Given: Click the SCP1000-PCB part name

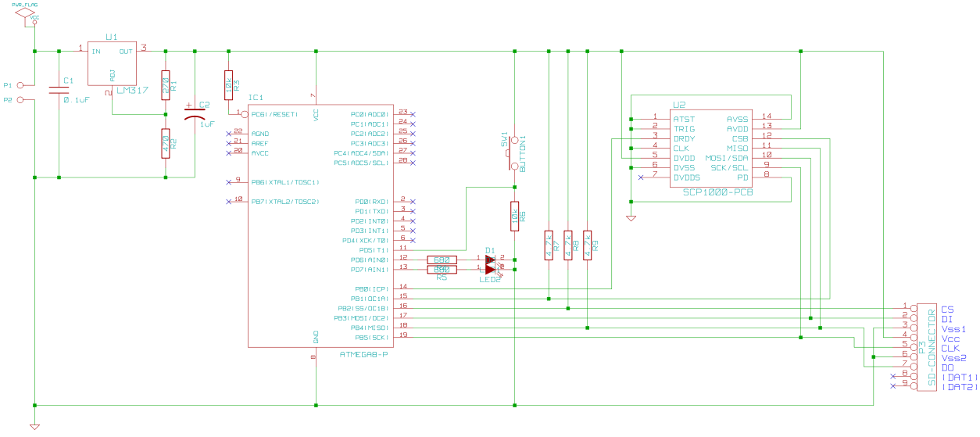Looking at the screenshot, I should coord(717,191).
